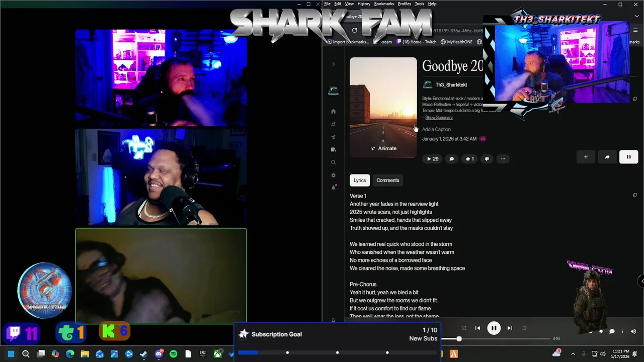Open the Search icon in Suno sidebar

point(333,162)
